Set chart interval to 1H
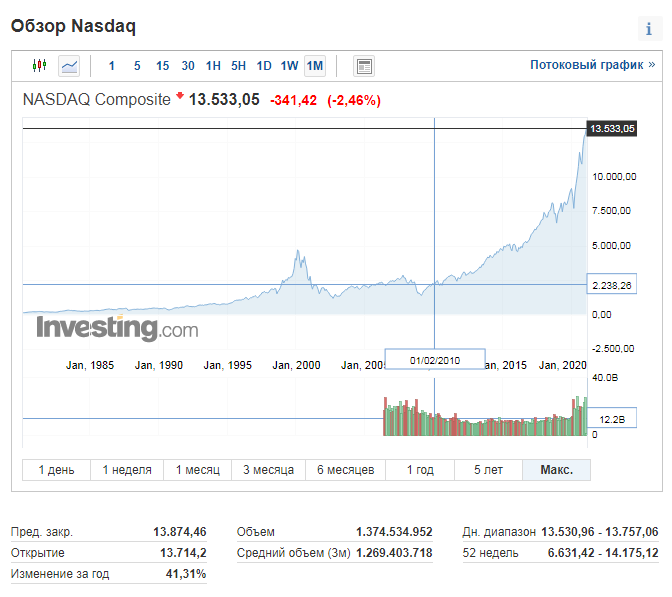Viewport: 672px width, 597px height. pyautogui.click(x=213, y=66)
